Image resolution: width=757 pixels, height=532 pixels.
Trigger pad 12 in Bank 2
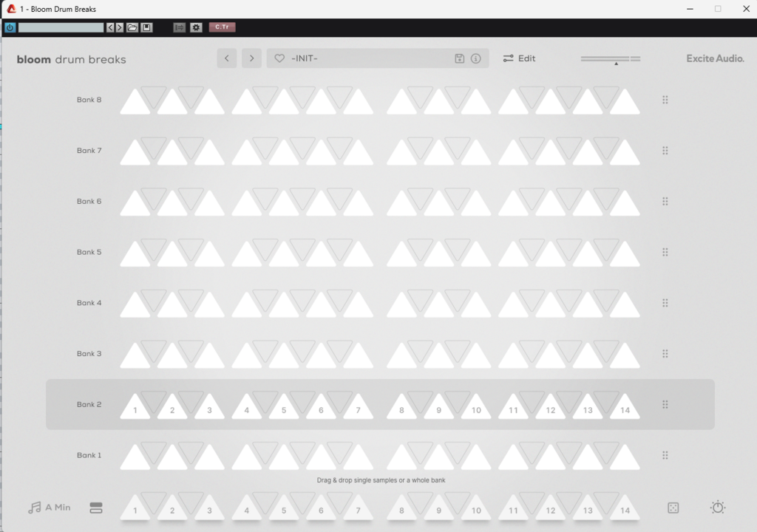click(550, 409)
